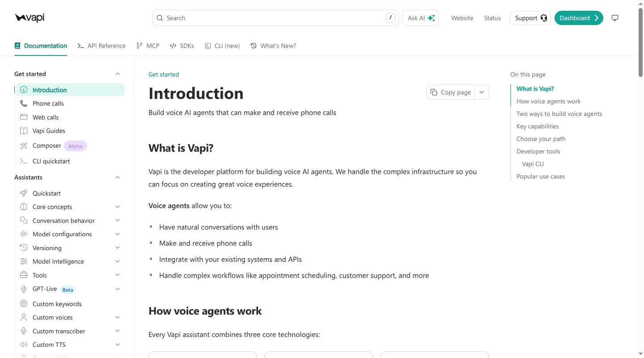Click the Phone calls handset icon

[x=24, y=103]
